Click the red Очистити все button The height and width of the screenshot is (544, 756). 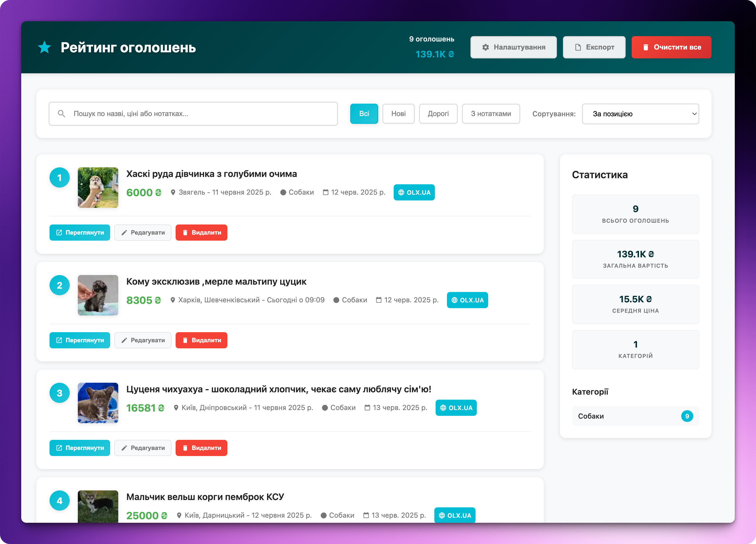click(671, 47)
